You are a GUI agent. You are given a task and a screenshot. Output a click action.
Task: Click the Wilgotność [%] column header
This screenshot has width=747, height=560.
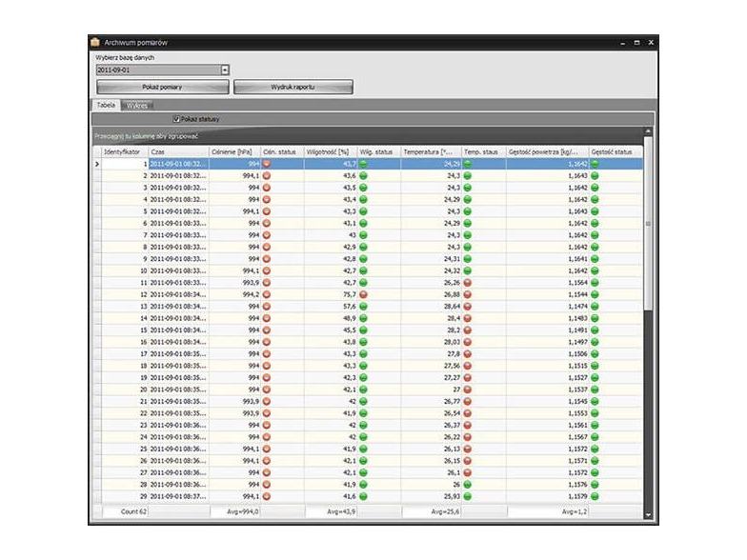click(331, 152)
